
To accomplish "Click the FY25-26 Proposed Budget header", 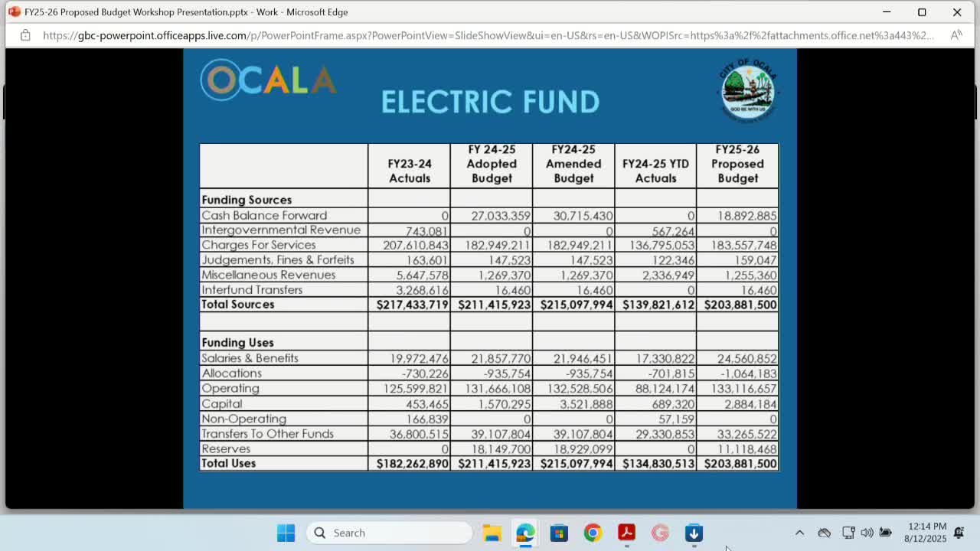I will tap(738, 164).
